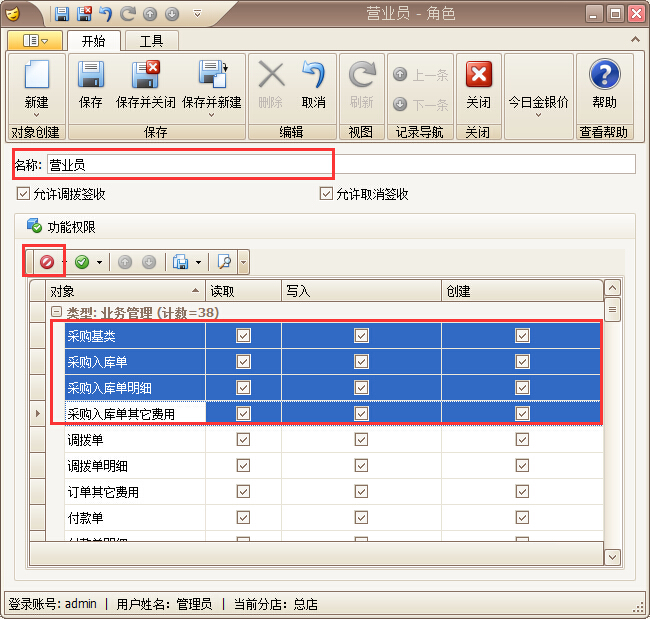Click the vertical scrollbar down arrow

tap(613, 557)
